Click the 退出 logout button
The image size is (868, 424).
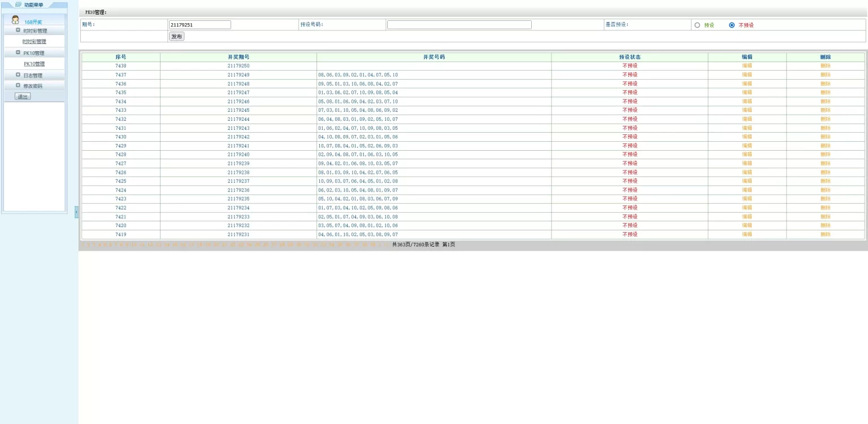pyautogui.click(x=23, y=97)
